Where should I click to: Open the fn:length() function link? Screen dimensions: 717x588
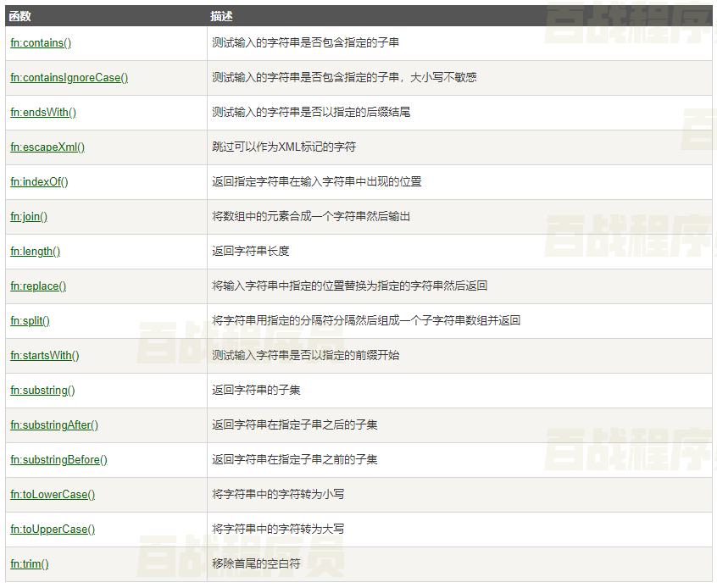pyautogui.click(x=35, y=251)
